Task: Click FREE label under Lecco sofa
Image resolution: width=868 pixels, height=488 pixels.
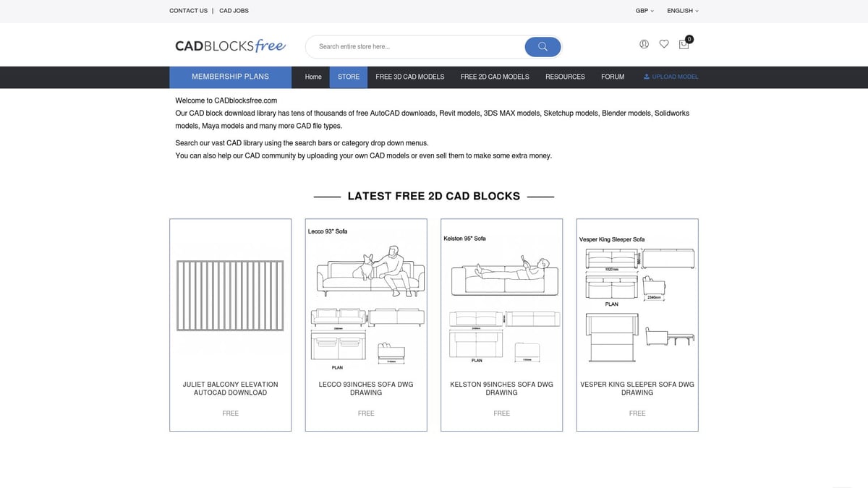Action: pyautogui.click(x=366, y=414)
